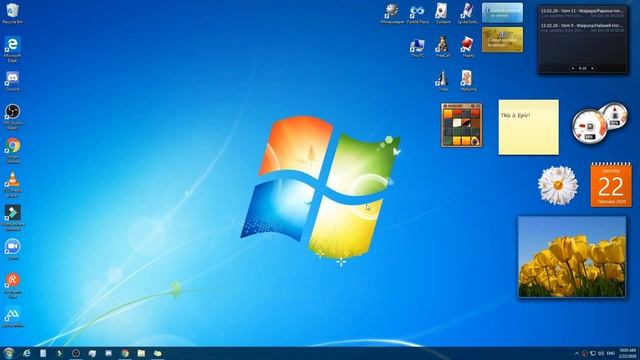The height and width of the screenshot is (360, 640).
Task: Select the Spider Solitaire desktop icon
Action: click(468, 13)
